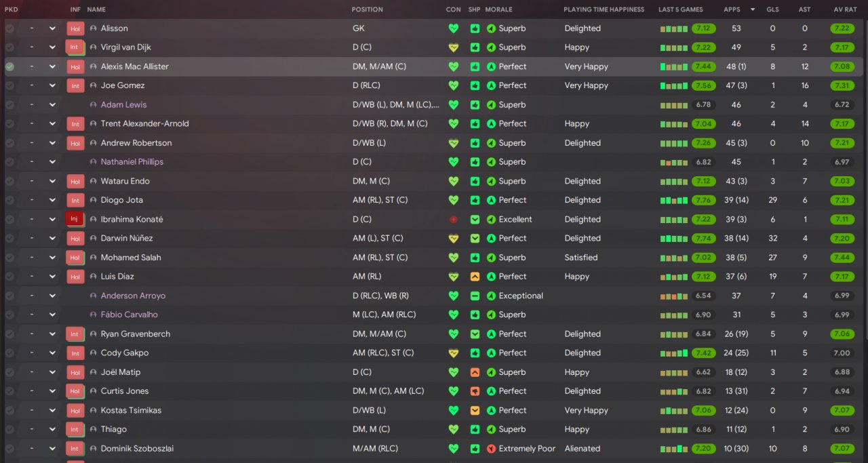
Task: Toggle the picked checkbox for Mohamed Salah
Action: click(9, 258)
